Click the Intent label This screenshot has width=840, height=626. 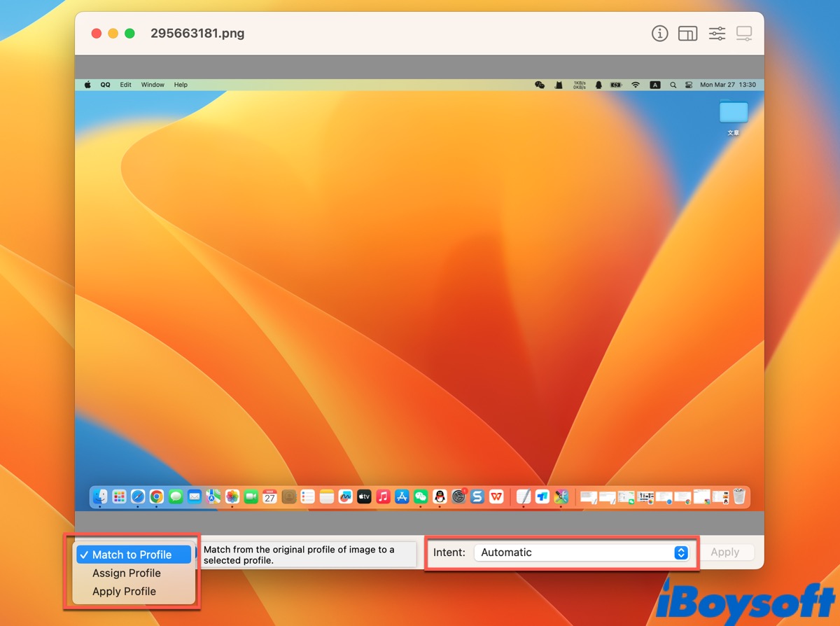point(449,552)
